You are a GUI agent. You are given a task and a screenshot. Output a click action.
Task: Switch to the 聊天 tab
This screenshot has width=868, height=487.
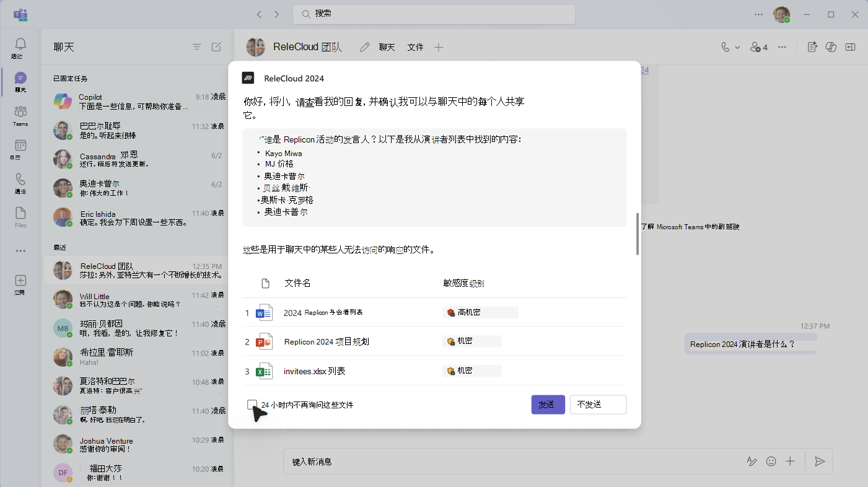point(387,47)
